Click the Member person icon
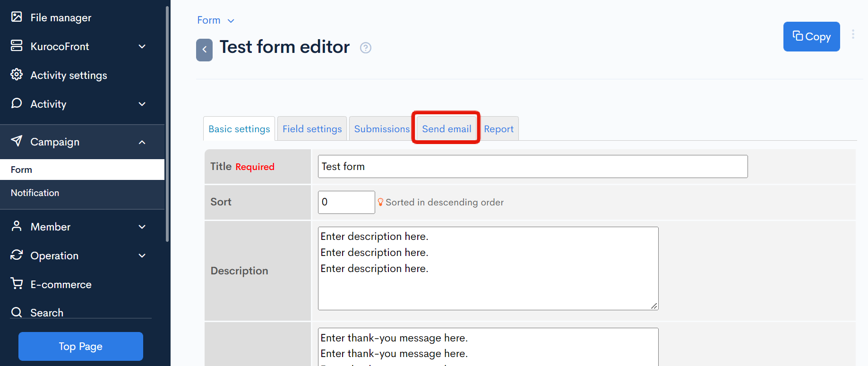This screenshot has width=868, height=366. pos(17,226)
